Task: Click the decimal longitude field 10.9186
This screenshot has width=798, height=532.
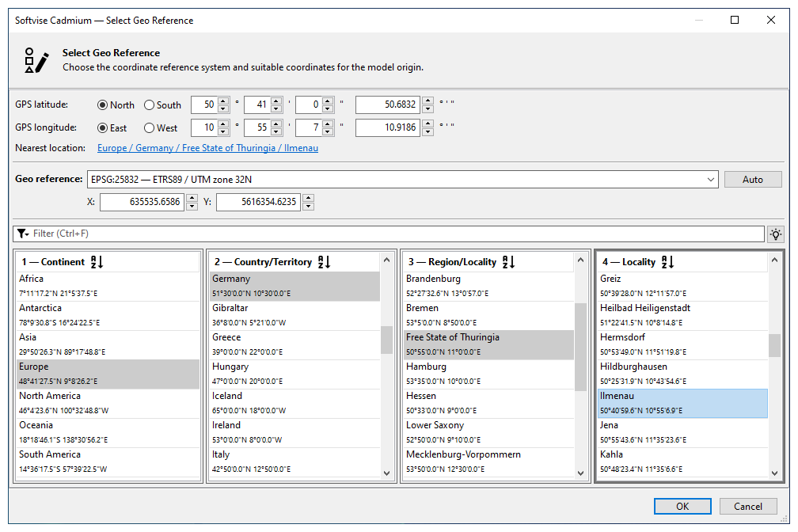Action: 388,127
